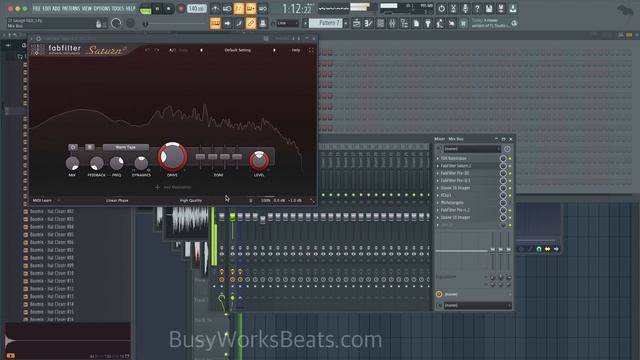
Task: Open the Piano roll view icon
Action: pyautogui.click(x=369, y=24)
